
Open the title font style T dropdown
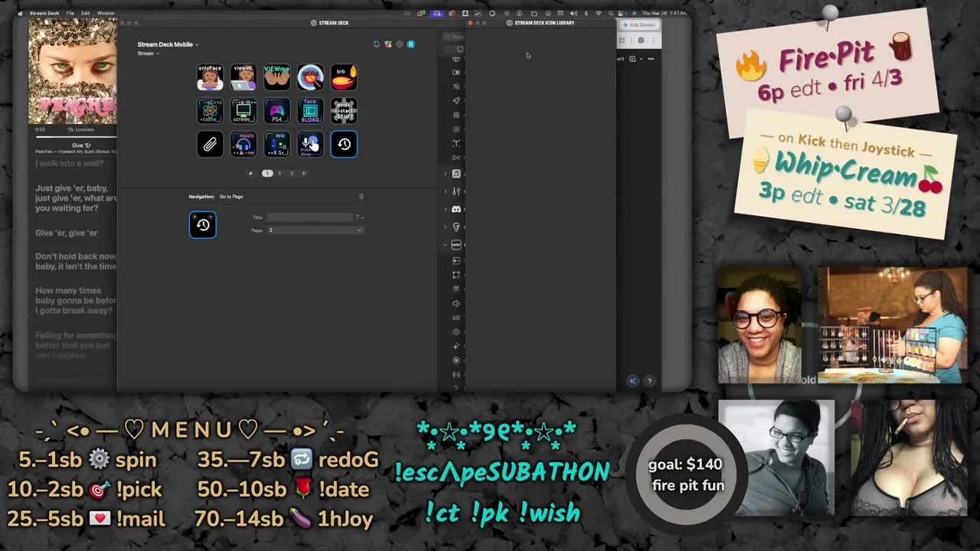click(359, 217)
